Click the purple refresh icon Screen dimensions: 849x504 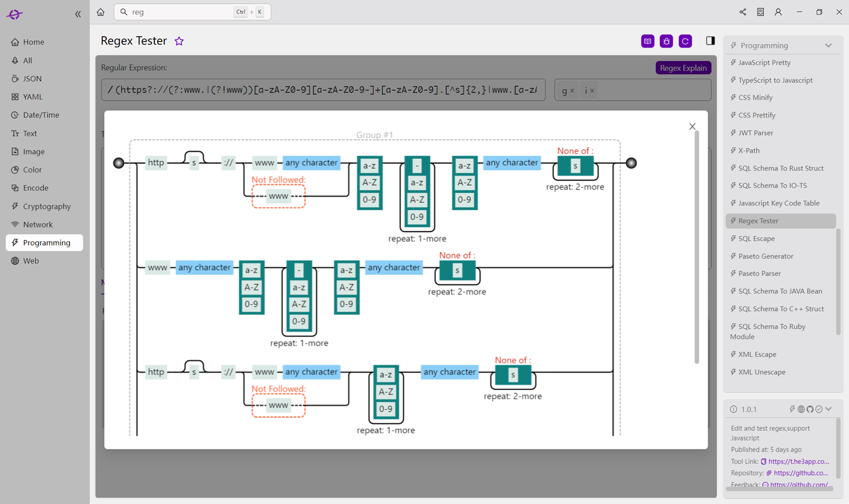[686, 41]
